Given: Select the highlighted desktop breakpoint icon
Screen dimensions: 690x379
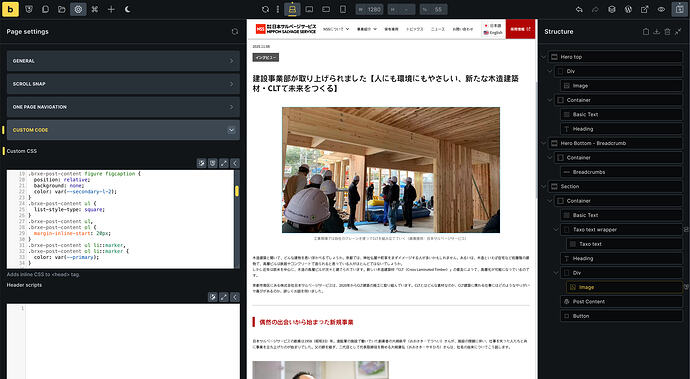Looking at the screenshot, I should click(293, 9).
